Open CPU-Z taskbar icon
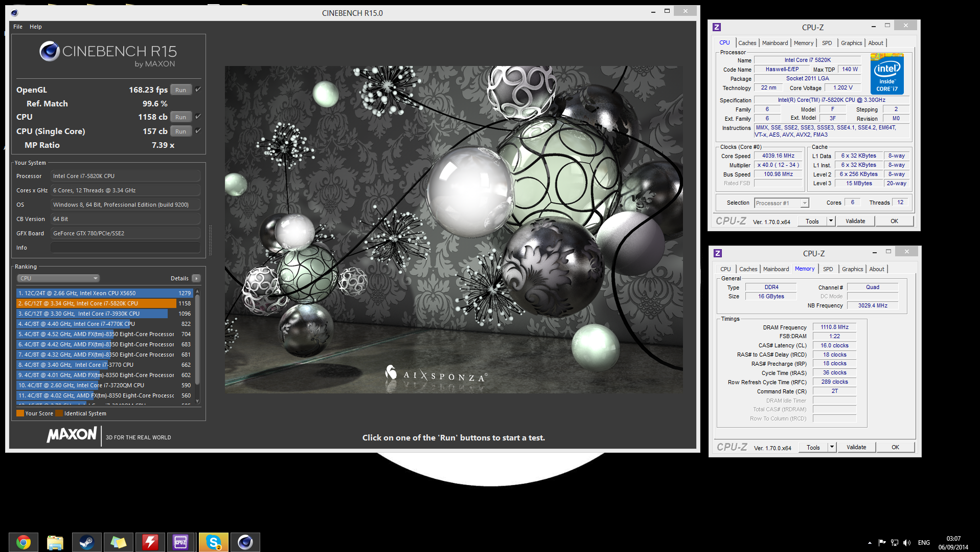 (x=181, y=542)
